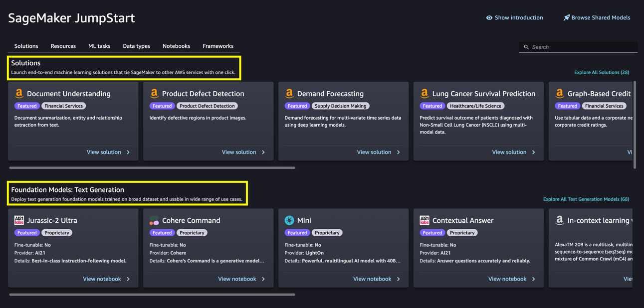Click the Show introduction link
Screen dimensions: 644x308
[x=514, y=17]
